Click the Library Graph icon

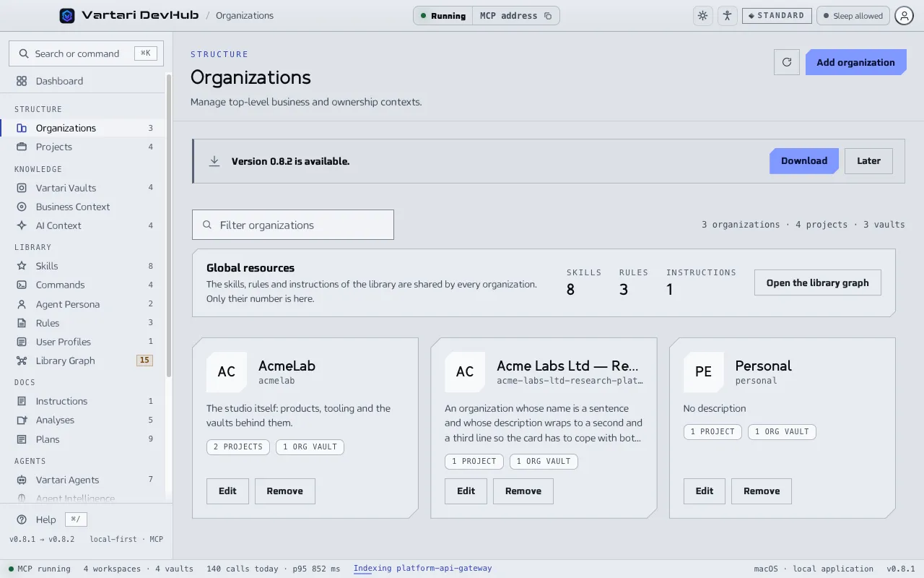coord(22,361)
